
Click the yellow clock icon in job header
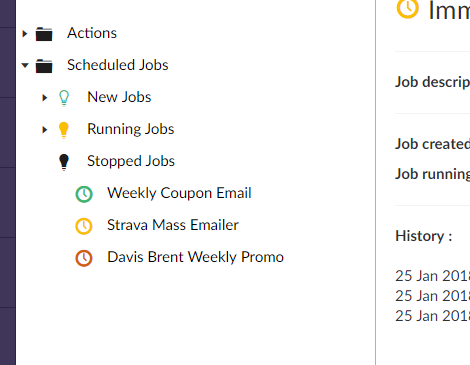(x=407, y=8)
